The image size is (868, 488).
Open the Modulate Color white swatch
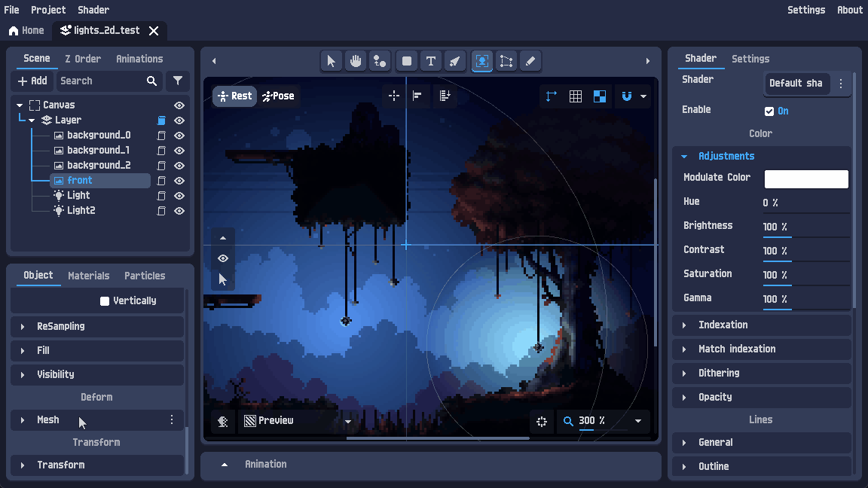click(x=806, y=179)
